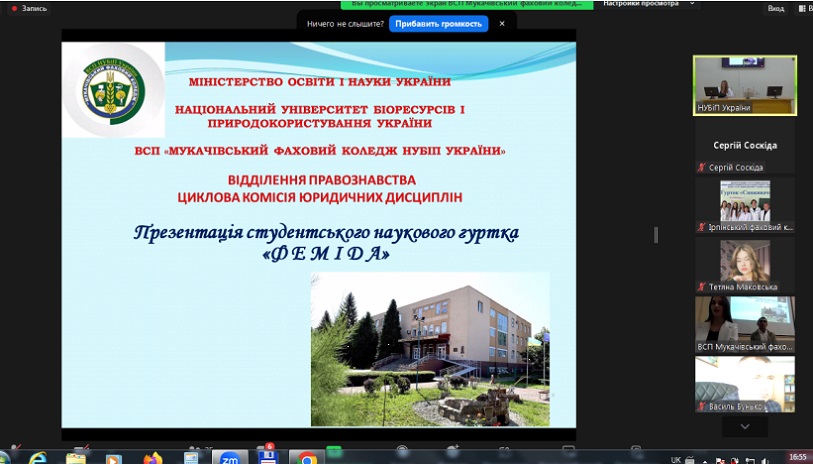Viewport: 813px width, 464px height.
Task: Open File Explorer folder in taskbar
Action: click(x=76, y=458)
